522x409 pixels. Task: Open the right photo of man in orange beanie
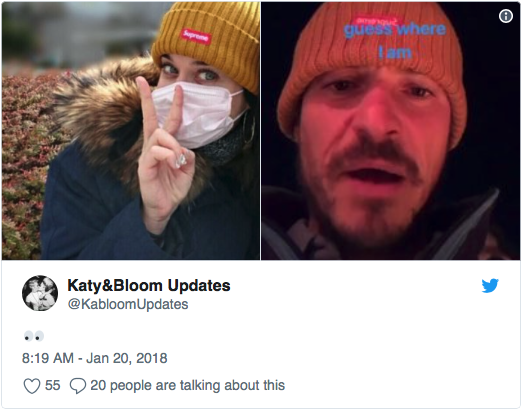pyautogui.click(x=391, y=131)
